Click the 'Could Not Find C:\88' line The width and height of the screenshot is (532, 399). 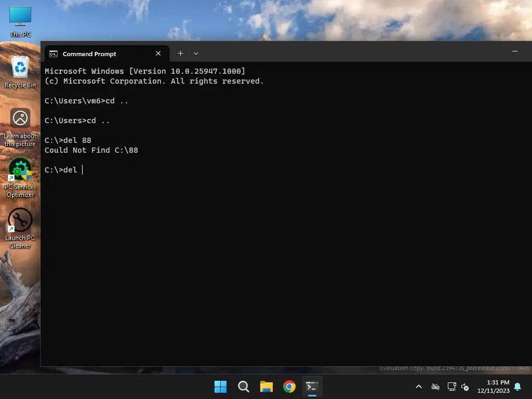[x=91, y=150]
